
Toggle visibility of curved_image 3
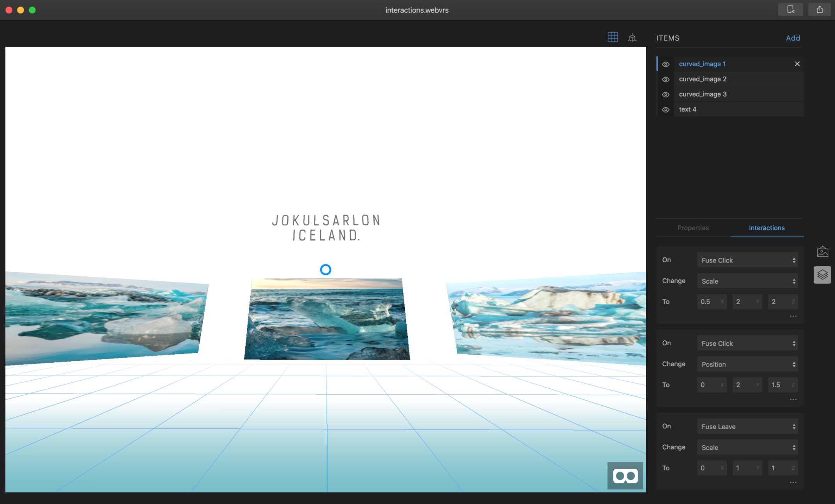[666, 95]
